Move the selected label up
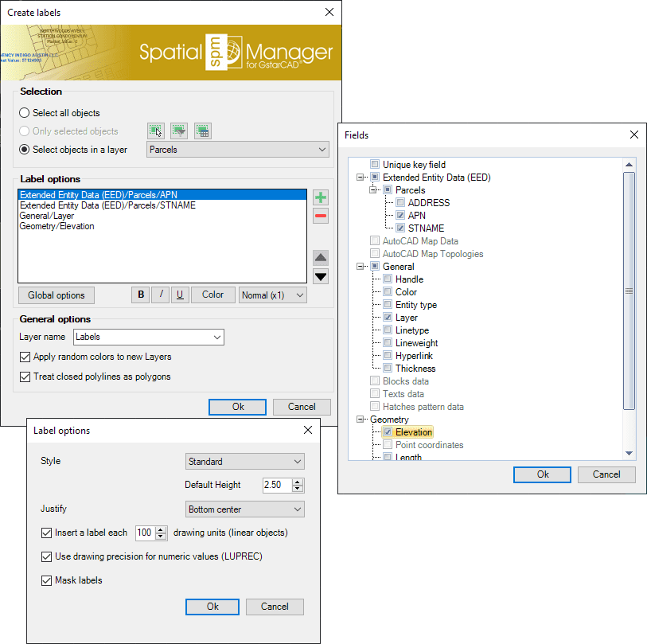647x644 pixels. (320, 257)
